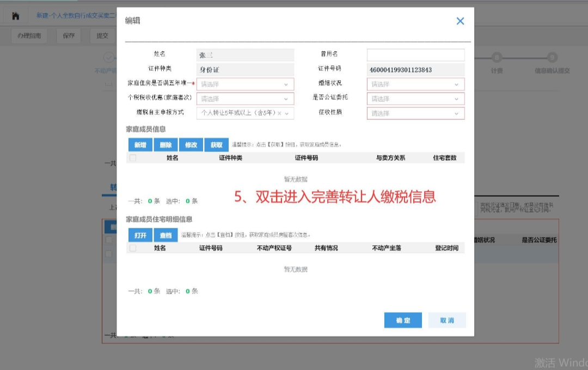588x370 pixels.
Task: Click the 删除 button in 家庭成员信息
Action: coord(166,145)
